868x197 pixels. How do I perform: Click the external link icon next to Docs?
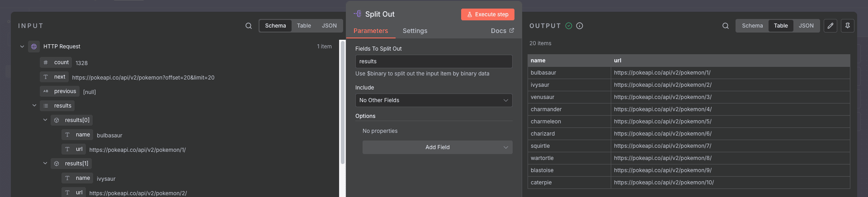pyautogui.click(x=512, y=31)
